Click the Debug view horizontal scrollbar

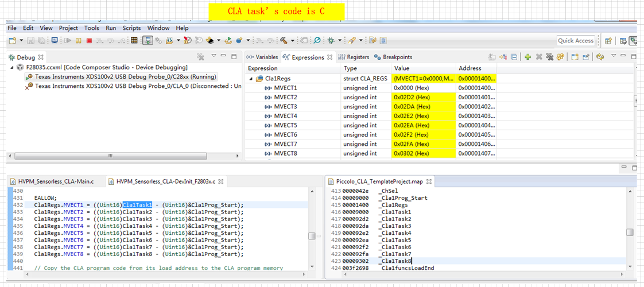pos(110,156)
